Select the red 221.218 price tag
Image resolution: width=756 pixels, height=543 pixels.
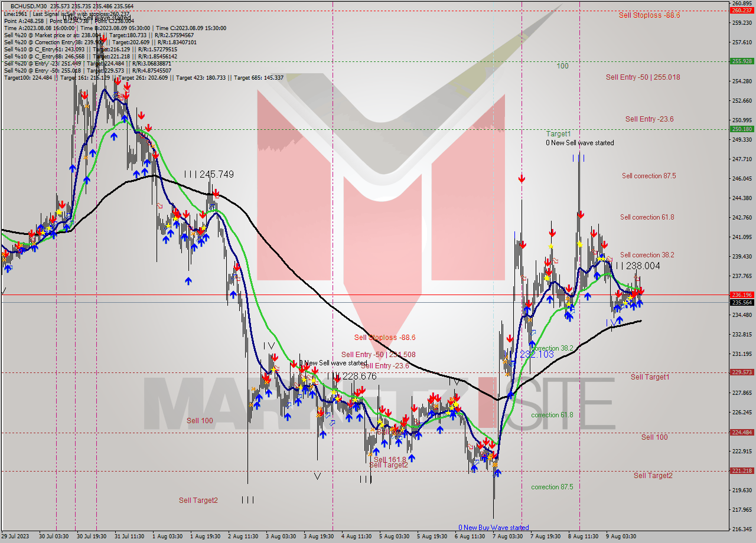click(x=741, y=470)
